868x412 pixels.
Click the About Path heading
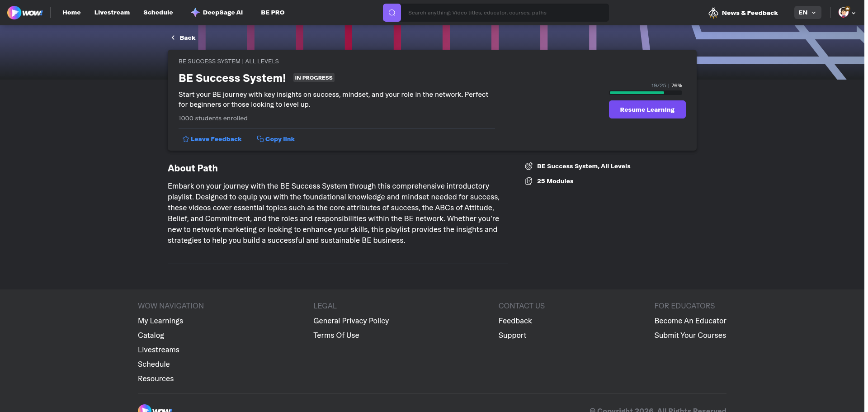coord(193,168)
